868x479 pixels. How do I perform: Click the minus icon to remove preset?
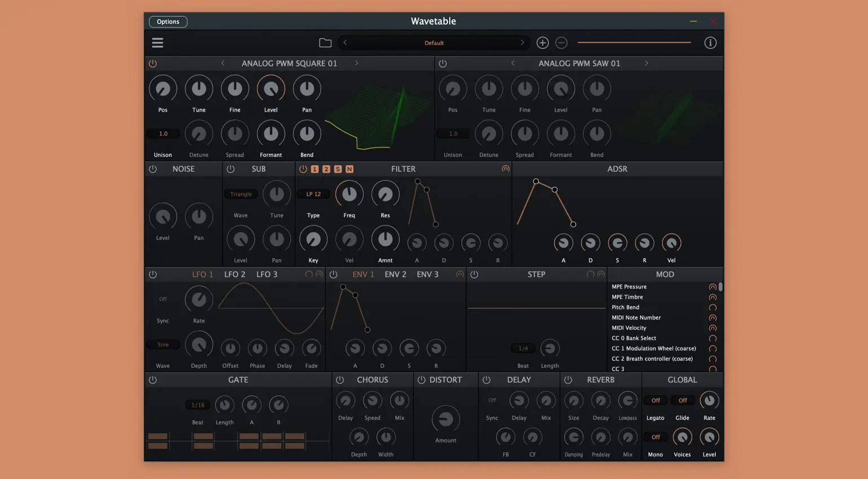pyautogui.click(x=561, y=43)
